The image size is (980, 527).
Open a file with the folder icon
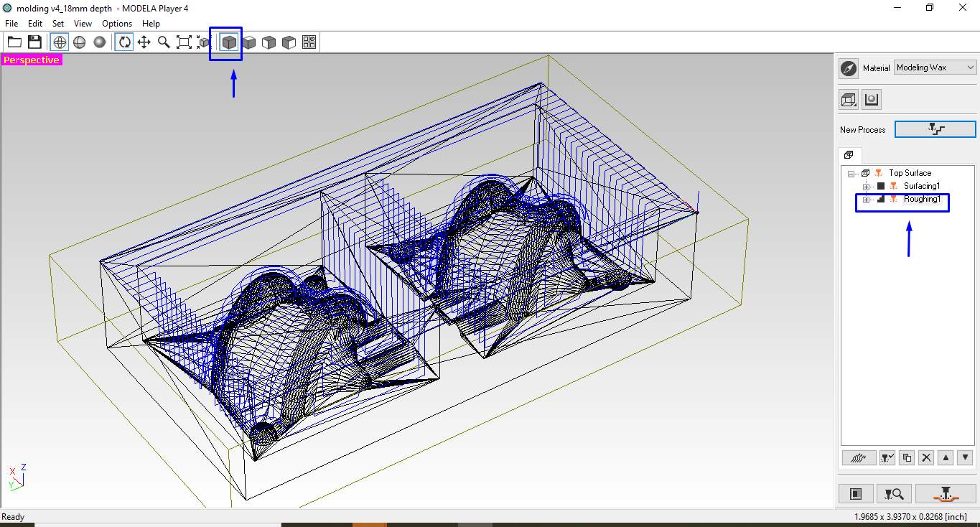click(x=14, y=42)
